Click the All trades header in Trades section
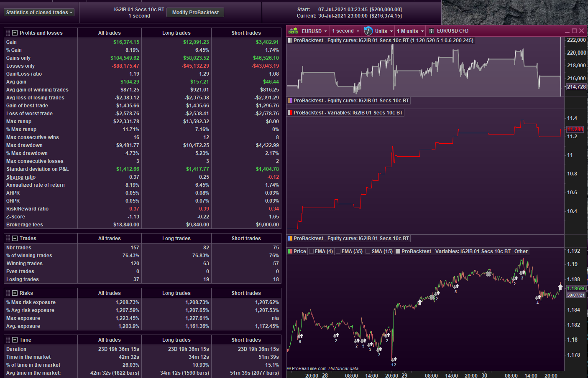 tap(110, 238)
